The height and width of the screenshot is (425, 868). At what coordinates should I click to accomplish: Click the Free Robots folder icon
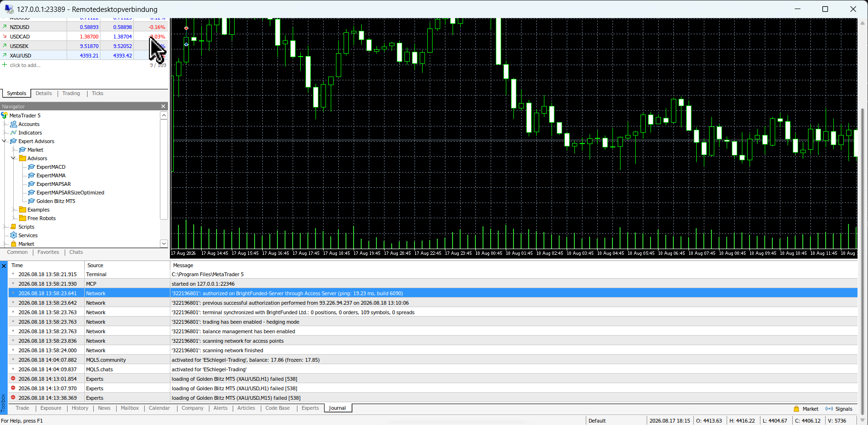(x=22, y=218)
